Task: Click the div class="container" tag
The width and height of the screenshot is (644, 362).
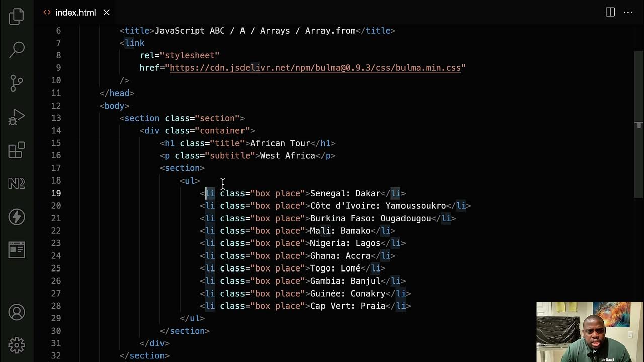Action: pyautogui.click(x=197, y=131)
